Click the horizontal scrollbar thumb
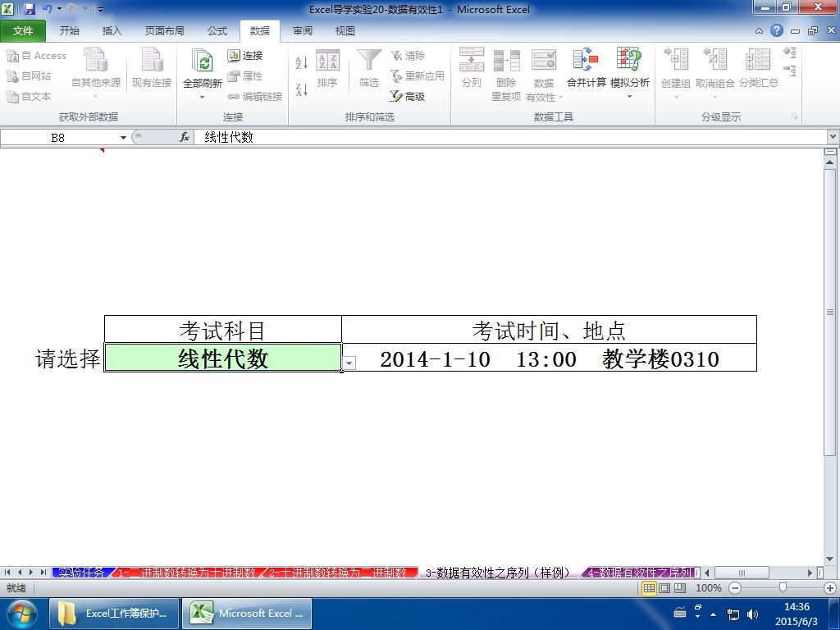 tap(742, 573)
